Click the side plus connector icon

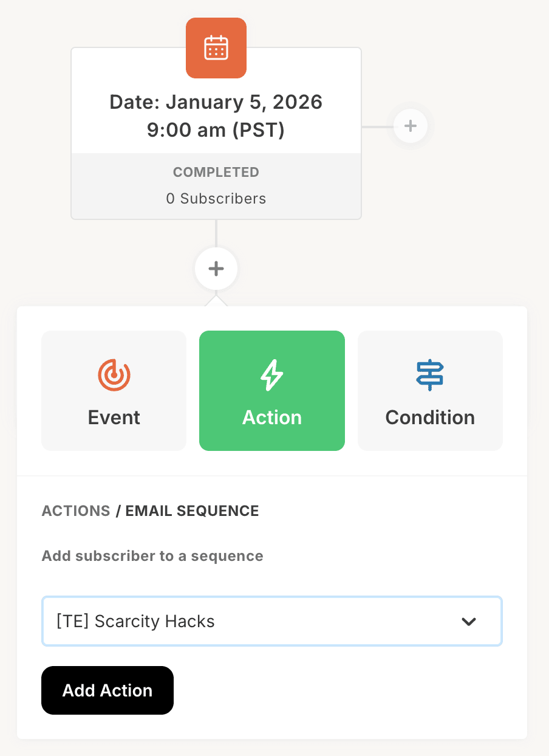(x=411, y=126)
